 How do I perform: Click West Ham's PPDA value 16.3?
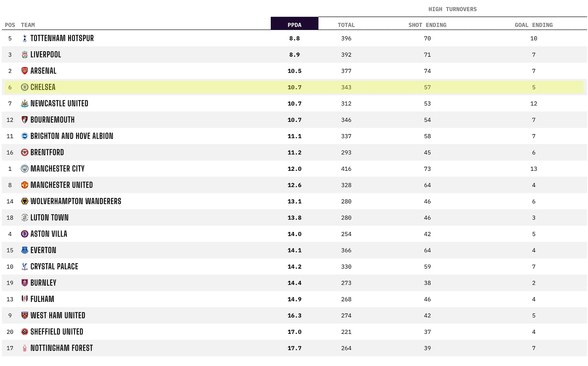pos(295,315)
